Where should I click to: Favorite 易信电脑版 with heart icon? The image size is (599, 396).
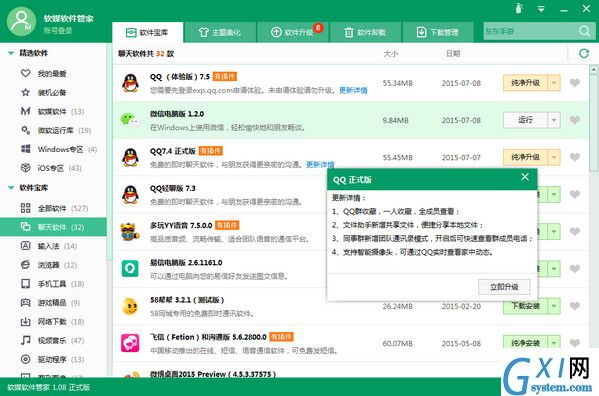click(x=575, y=269)
